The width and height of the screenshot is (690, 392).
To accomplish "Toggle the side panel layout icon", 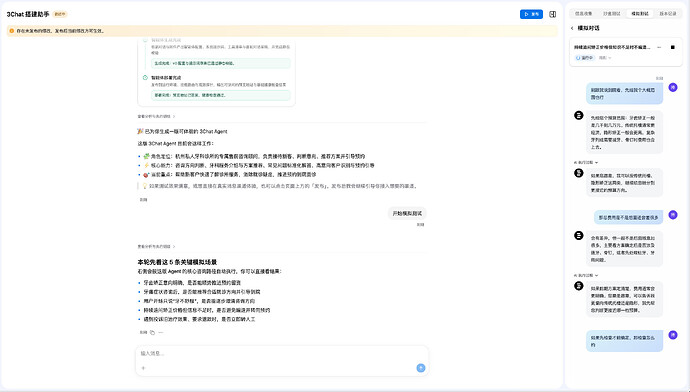I will 553,14.
